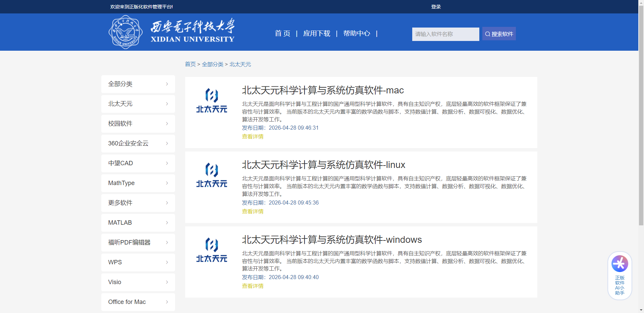Select 北太天元 category in the sidebar
The width and height of the screenshot is (644, 313).
(x=138, y=104)
